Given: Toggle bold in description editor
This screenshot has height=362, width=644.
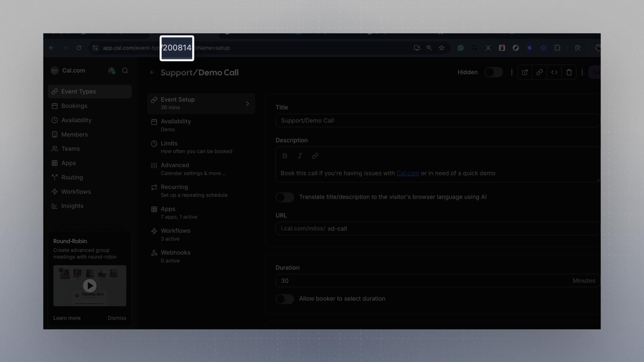Looking at the screenshot, I should (285, 156).
